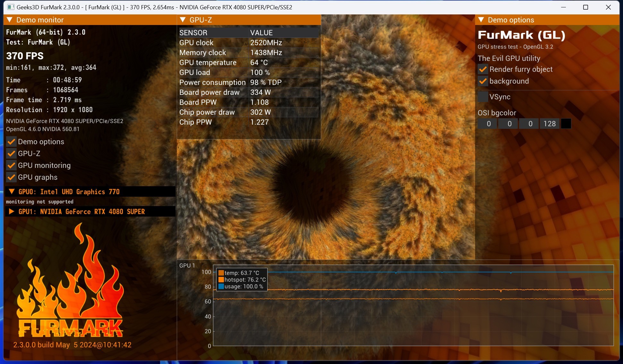The image size is (623, 364).
Task: Select the GPU temperature row
Action: pos(249,62)
